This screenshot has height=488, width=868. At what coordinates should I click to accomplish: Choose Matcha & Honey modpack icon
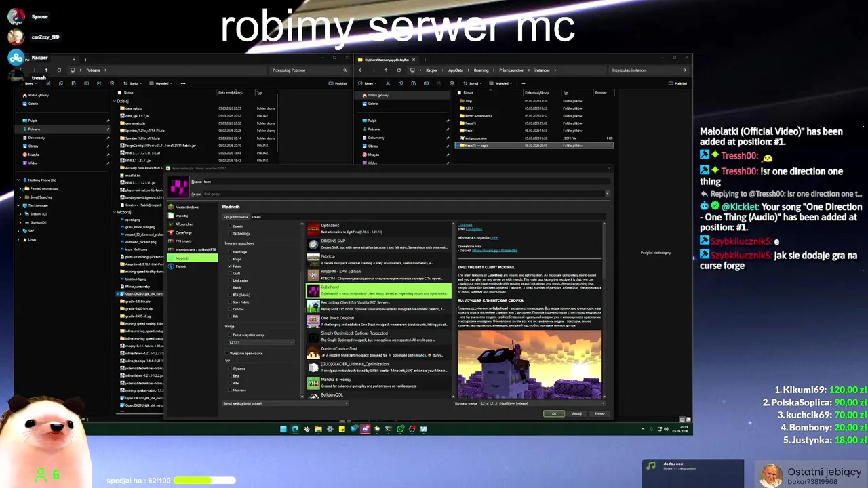pyautogui.click(x=313, y=383)
